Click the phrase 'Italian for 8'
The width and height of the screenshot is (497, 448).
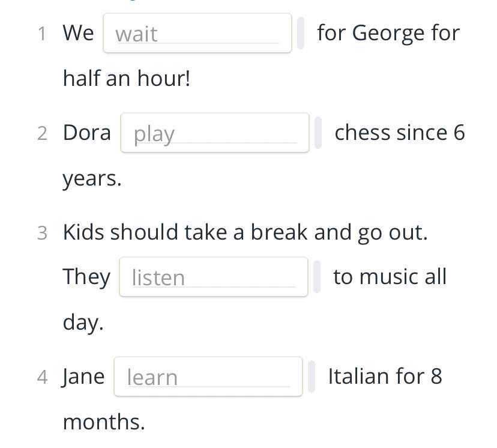[385, 377]
